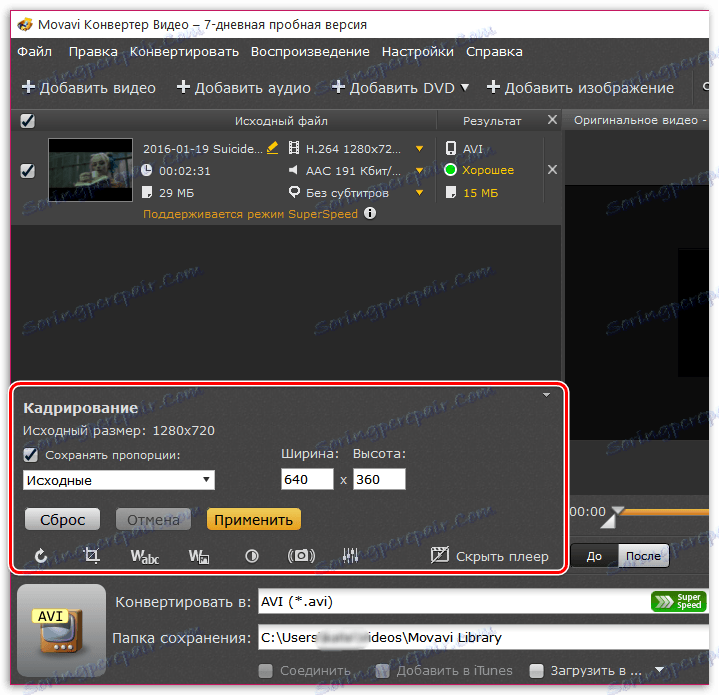Toggle the Keep proportions checkbox
The width and height of the screenshot is (719, 695).
[30, 455]
